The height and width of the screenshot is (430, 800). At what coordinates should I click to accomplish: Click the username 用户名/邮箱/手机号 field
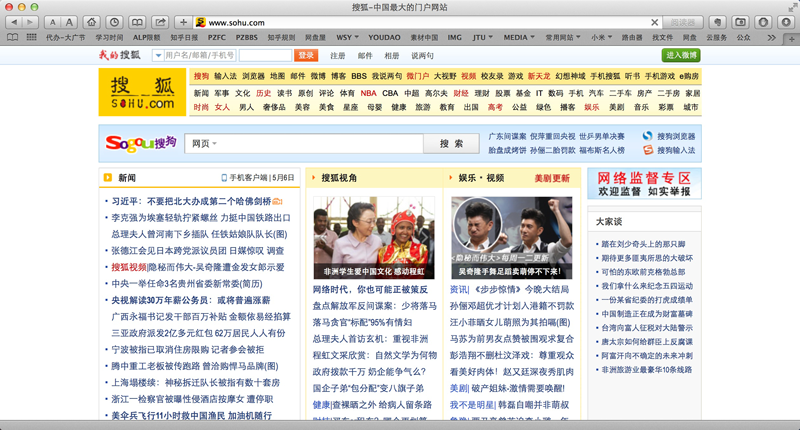tap(200, 55)
